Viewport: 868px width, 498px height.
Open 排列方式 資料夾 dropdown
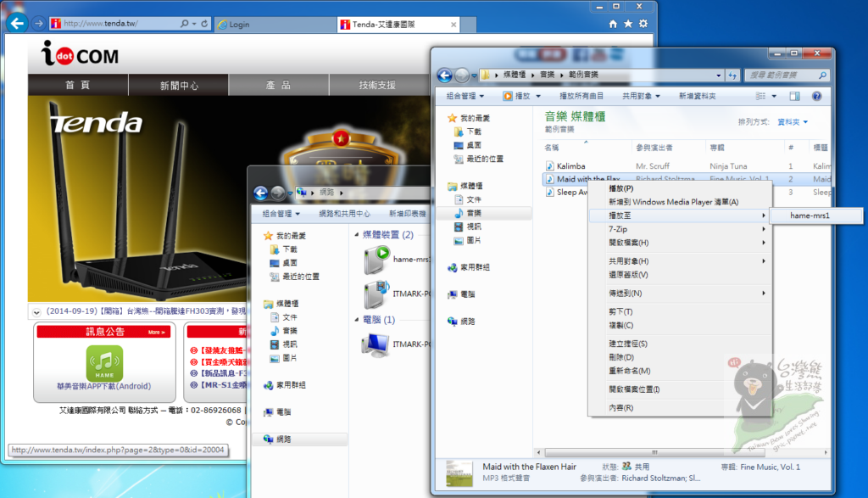[793, 122]
